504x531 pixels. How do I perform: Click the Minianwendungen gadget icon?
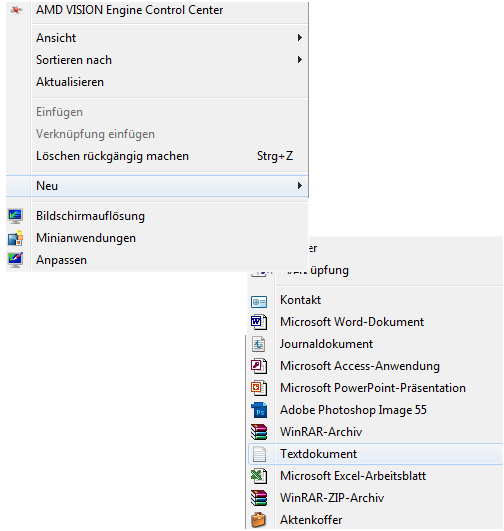pos(15,238)
